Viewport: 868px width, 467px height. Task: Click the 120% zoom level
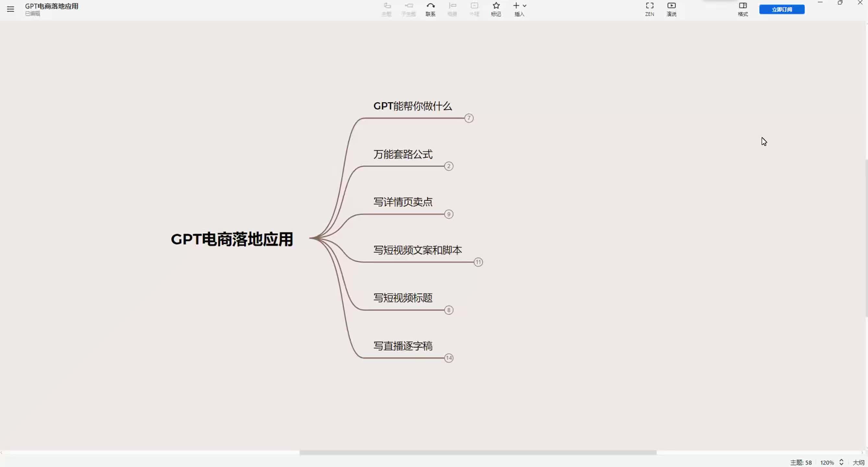(827, 462)
